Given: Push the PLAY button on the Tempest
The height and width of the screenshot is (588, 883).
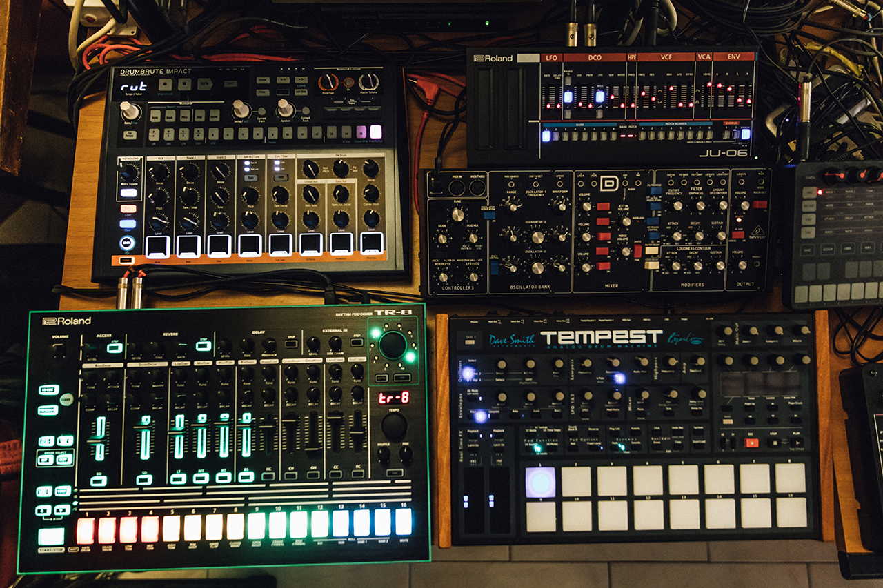Looking at the screenshot, I should coord(797,443).
